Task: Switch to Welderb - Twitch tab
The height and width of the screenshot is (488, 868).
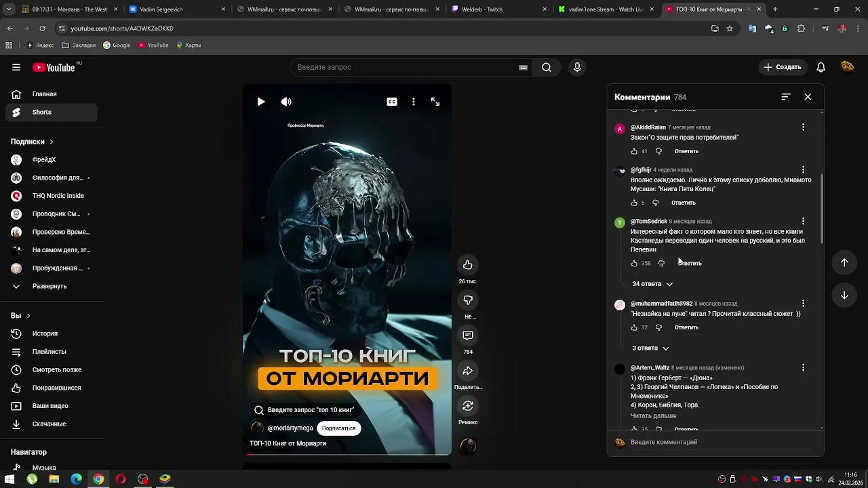Action: click(498, 9)
